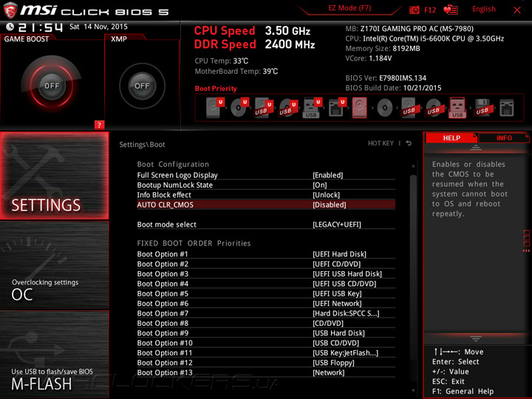Change Full Screen Logo Display Enabled value
532x399 pixels.
[328, 175]
